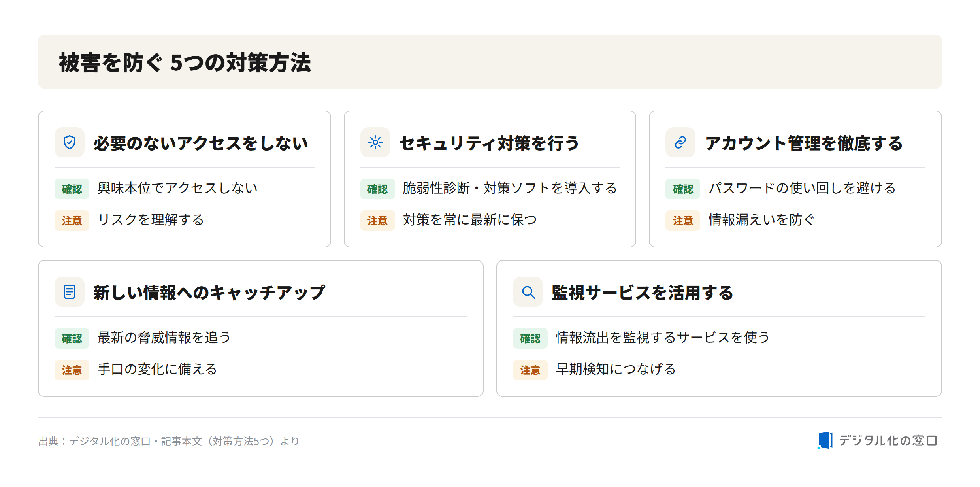This screenshot has height=487, width=980.
Task: Click the text 手口の変化に備える
Action: [157, 369]
